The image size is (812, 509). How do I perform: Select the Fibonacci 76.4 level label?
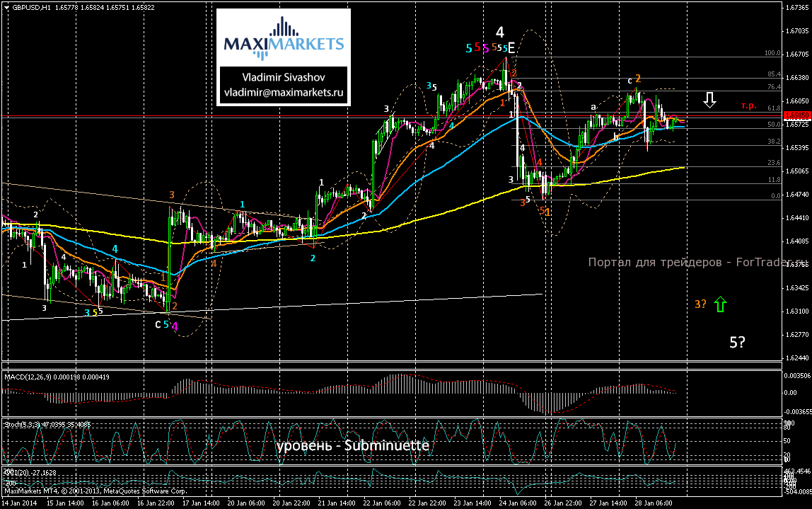coord(775,86)
